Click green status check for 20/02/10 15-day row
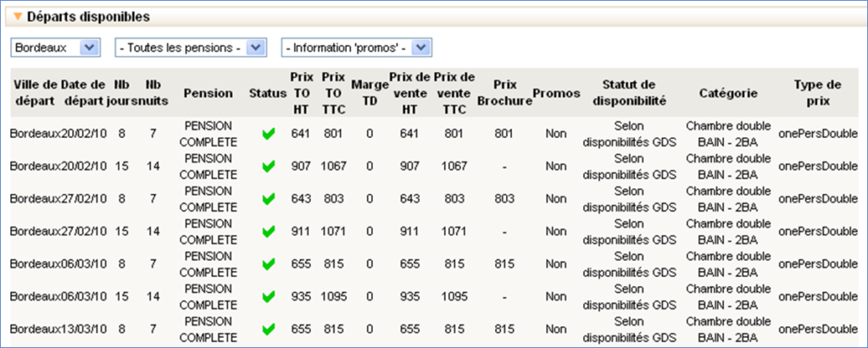 click(269, 166)
